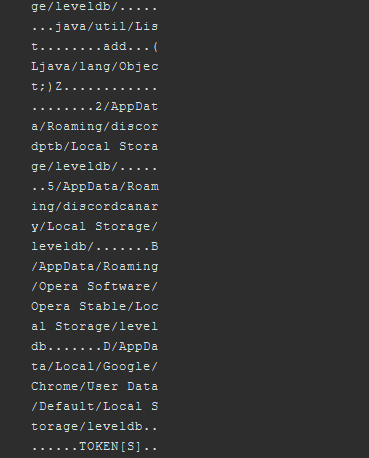The height and width of the screenshot is (458, 369).
Task: Click the line ending with 'leveldb/.......B'
Action: 95,247
